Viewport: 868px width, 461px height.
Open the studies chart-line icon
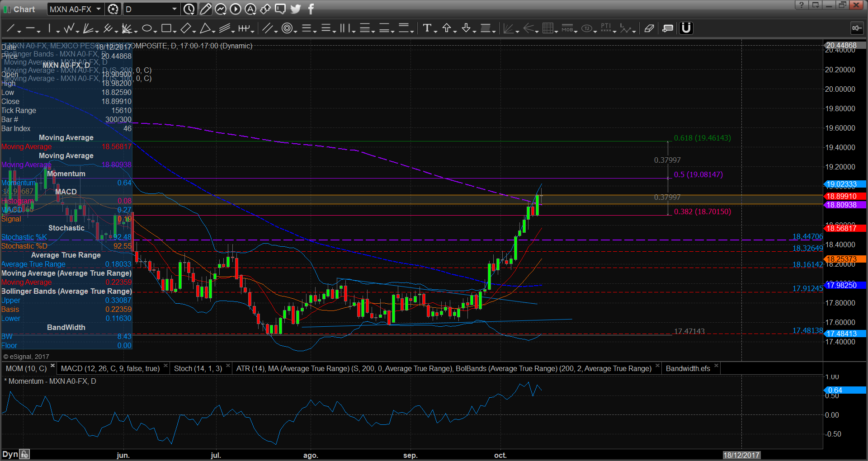221,9
